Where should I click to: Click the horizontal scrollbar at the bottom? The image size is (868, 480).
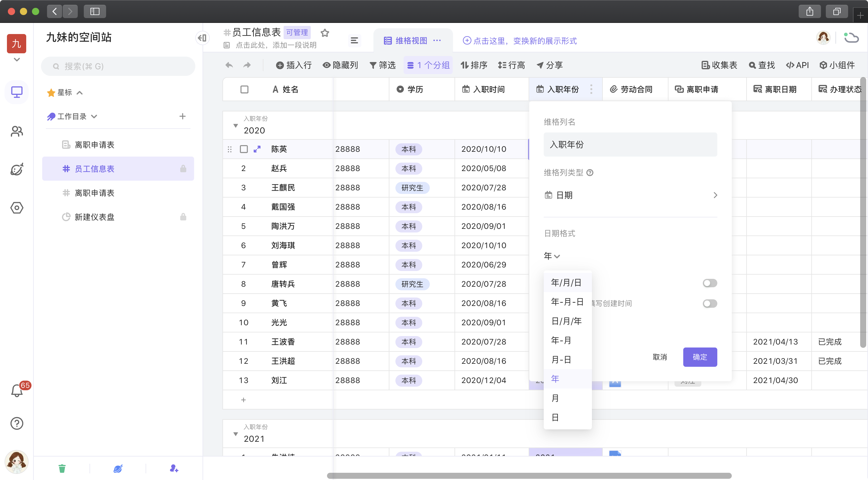[529, 475]
